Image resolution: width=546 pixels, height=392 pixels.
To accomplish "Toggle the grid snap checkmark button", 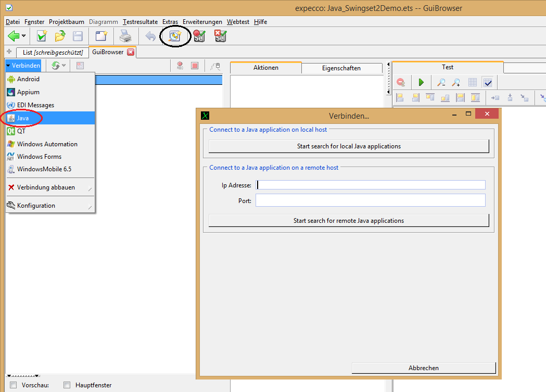I will (x=487, y=82).
